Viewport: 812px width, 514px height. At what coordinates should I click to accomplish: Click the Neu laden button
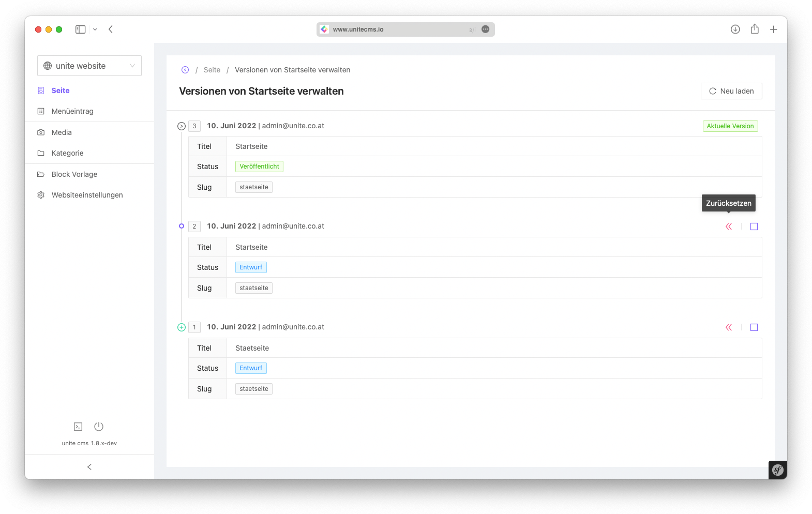[x=731, y=91]
